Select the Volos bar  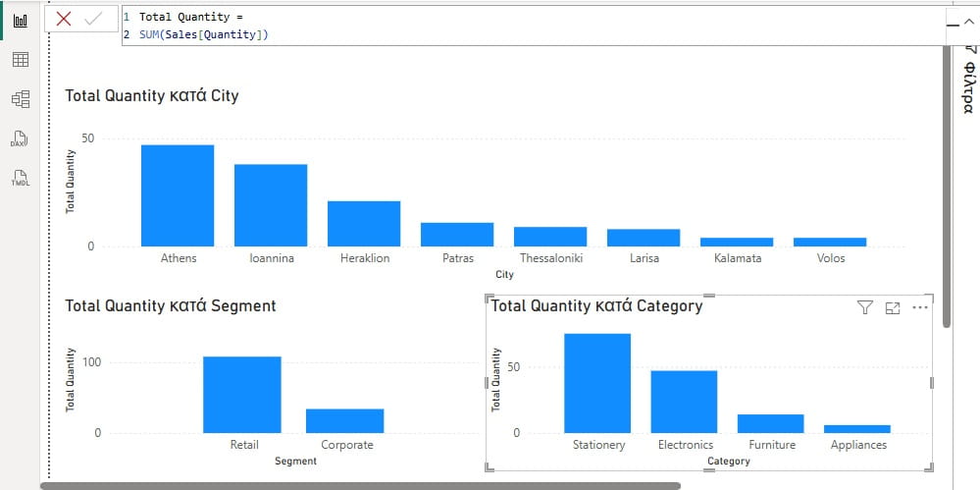coord(830,243)
